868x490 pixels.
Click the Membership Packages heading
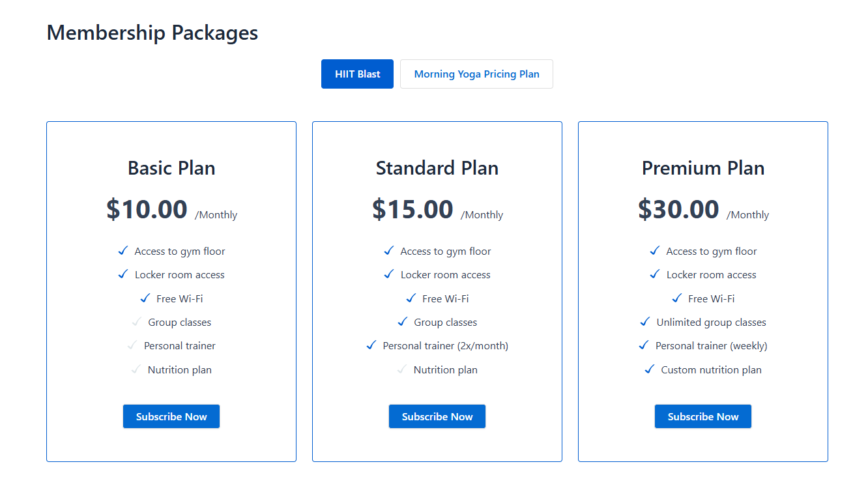[152, 33]
